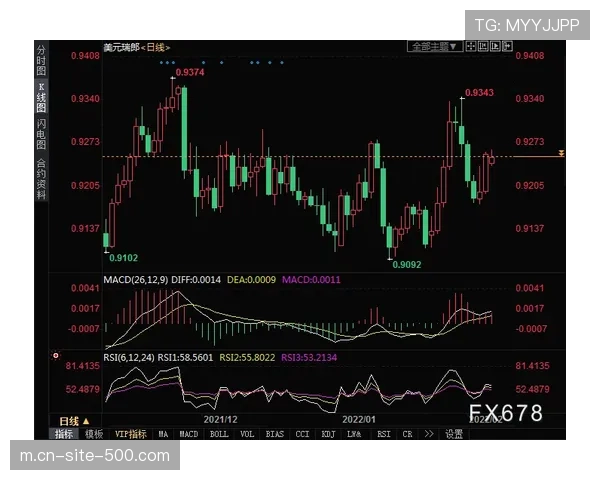
Task: Click the first icon right of 全部主题
Action: [469, 46]
